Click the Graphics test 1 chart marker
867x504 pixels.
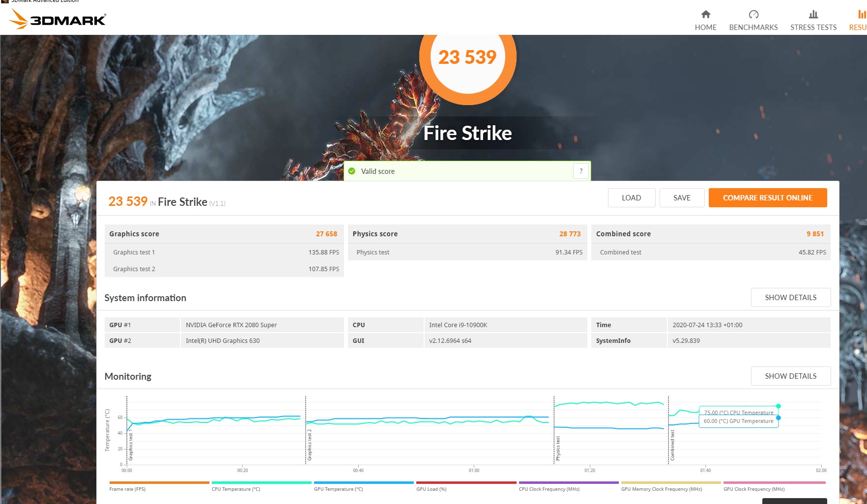click(x=131, y=446)
